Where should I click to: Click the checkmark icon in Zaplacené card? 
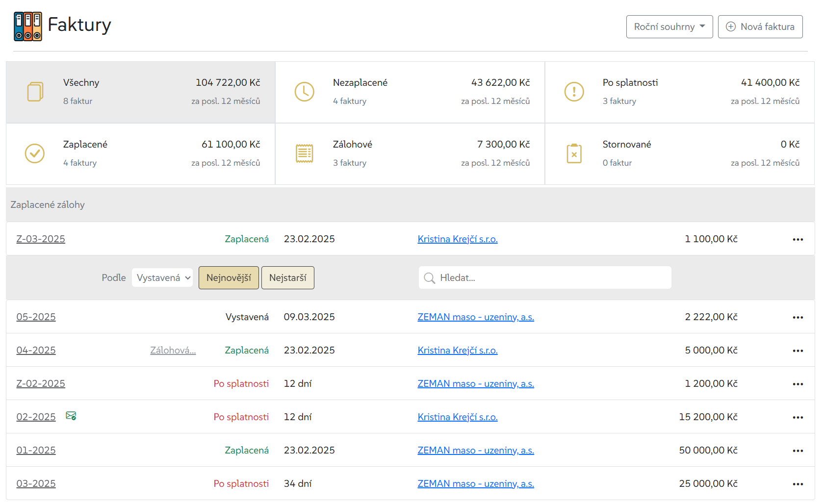35,153
